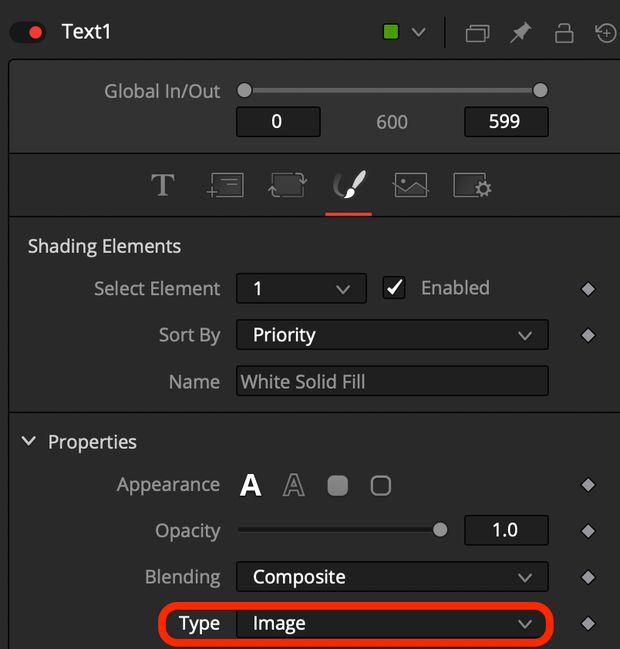Toggle the Text1 enable switch
The image size is (620, 649).
(28, 33)
